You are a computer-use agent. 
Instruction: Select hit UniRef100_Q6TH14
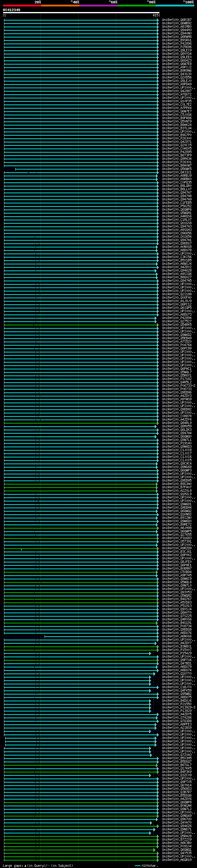point(176,785)
